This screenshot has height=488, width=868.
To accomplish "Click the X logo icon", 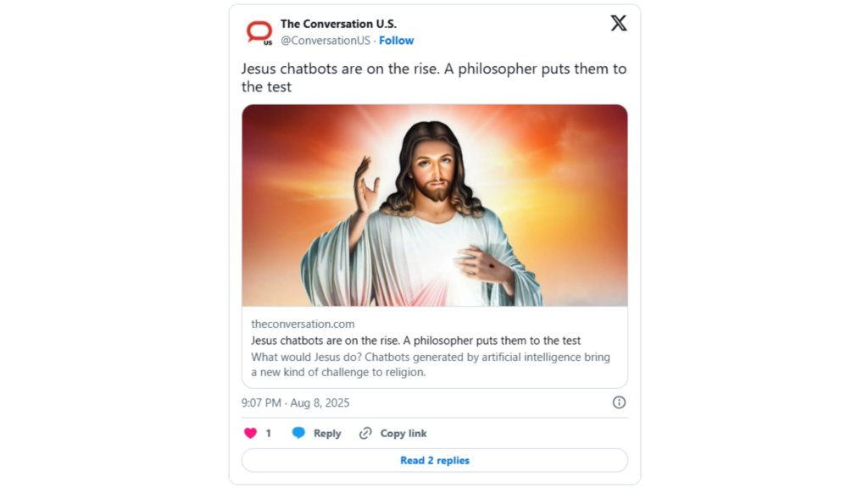I will (619, 24).
